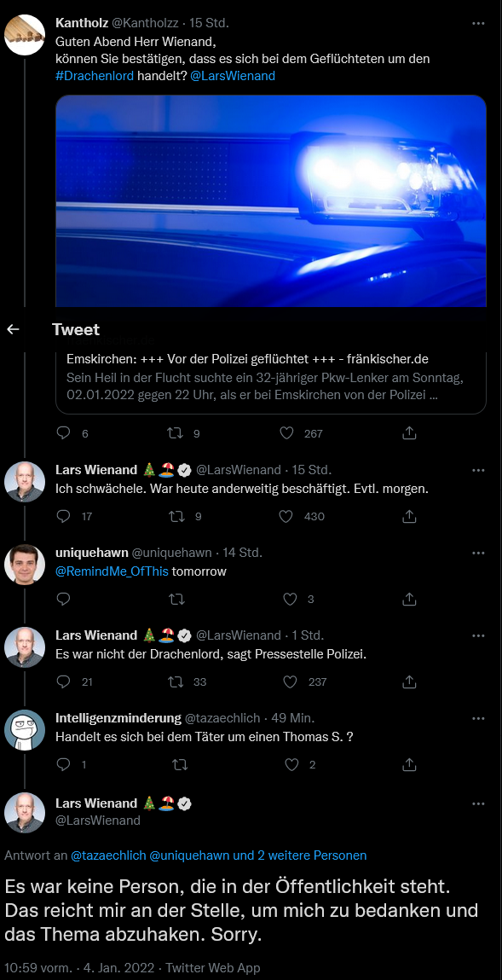The height and width of the screenshot is (980, 502).
Task: Open the fränkischer.de Emskirchen article card
Action: pyautogui.click(x=271, y=378)
